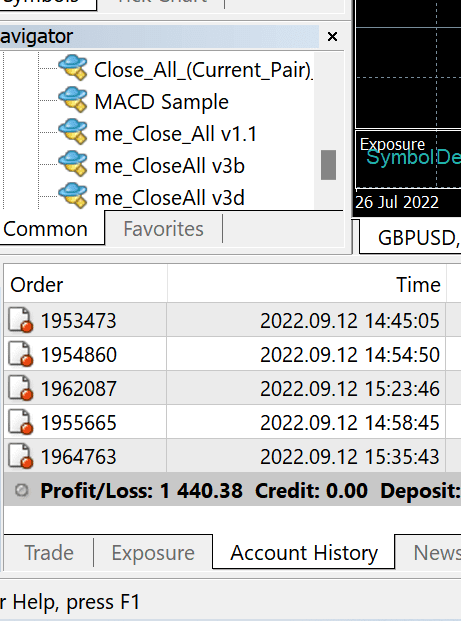Screen dimensions: 461x621
Task: Click the Profit/Loss summary row icon
Action: pos(22,490)
